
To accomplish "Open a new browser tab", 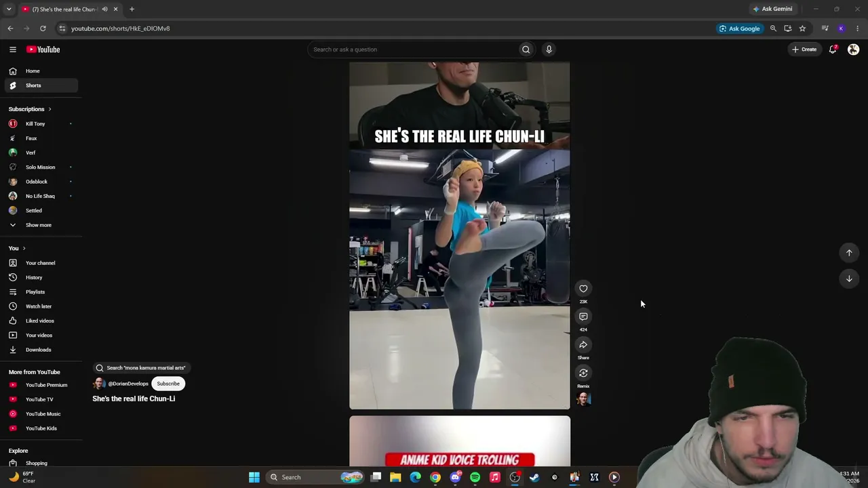I will tap(132, 9).
